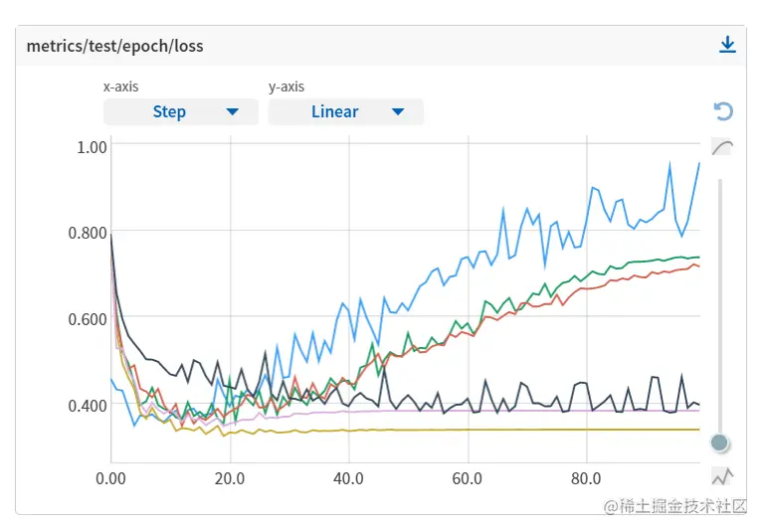This screenshot has width=764, height=532.
Task: Click the x-axis label text
Action: coord(120,87)
